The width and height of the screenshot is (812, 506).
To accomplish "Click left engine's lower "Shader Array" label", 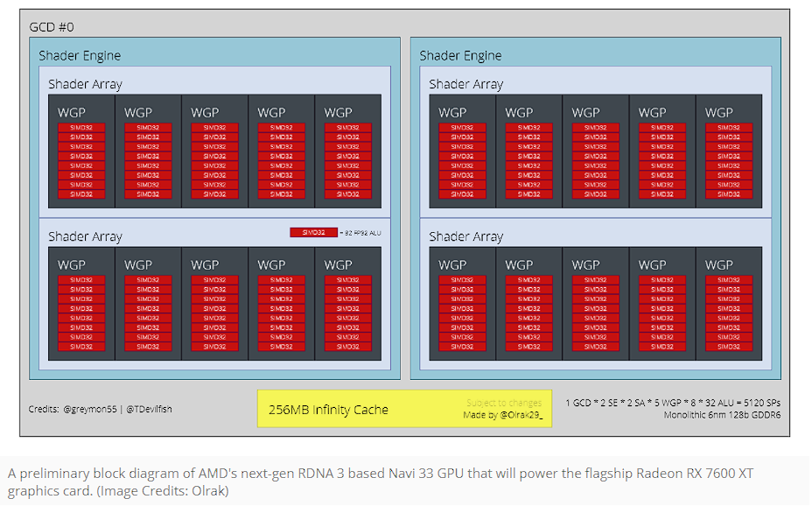I will tap(86, 236).
